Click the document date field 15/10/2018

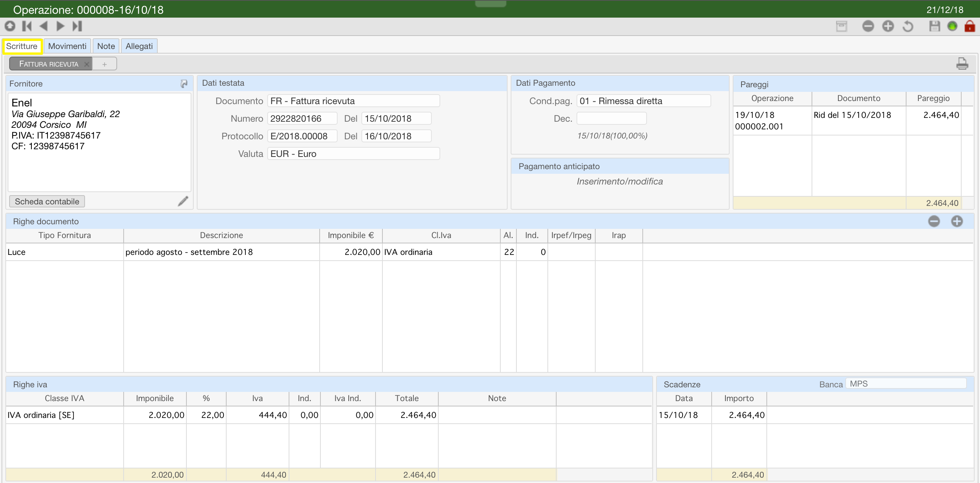pyautogui.click(x=397, y=119)
